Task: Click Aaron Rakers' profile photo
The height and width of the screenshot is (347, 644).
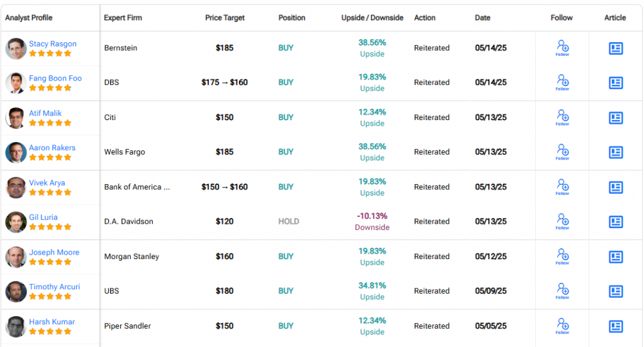Action: [16, 152]
